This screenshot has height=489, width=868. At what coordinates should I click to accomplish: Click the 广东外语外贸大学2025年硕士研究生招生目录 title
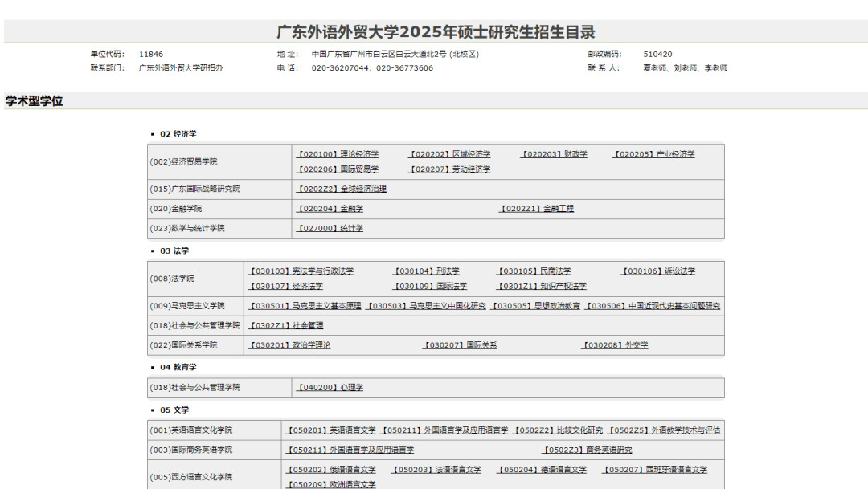point(436,32)
